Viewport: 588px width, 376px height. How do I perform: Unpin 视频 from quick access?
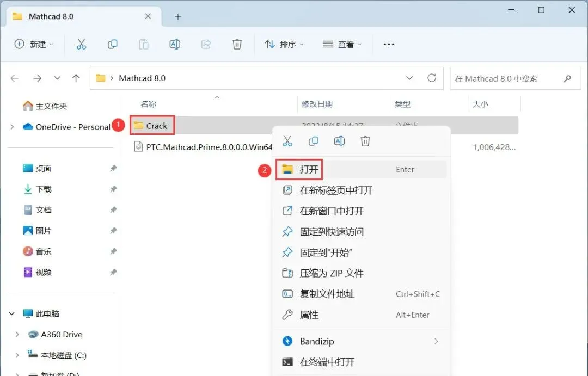[113, 272]
